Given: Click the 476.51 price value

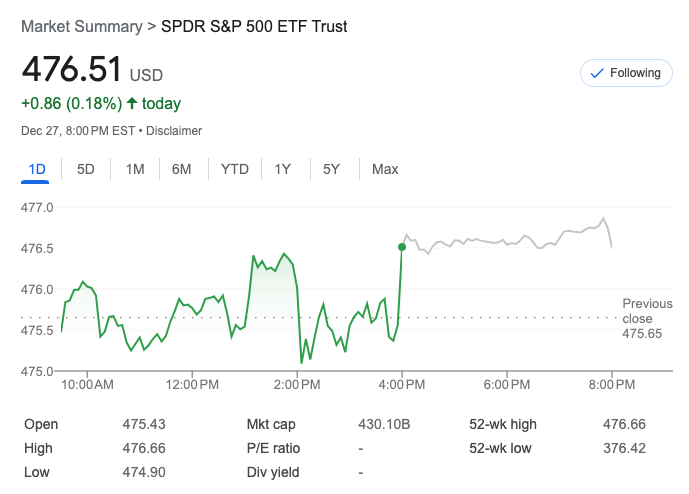Looking at the screenshot, I should [x=72, y=70].
